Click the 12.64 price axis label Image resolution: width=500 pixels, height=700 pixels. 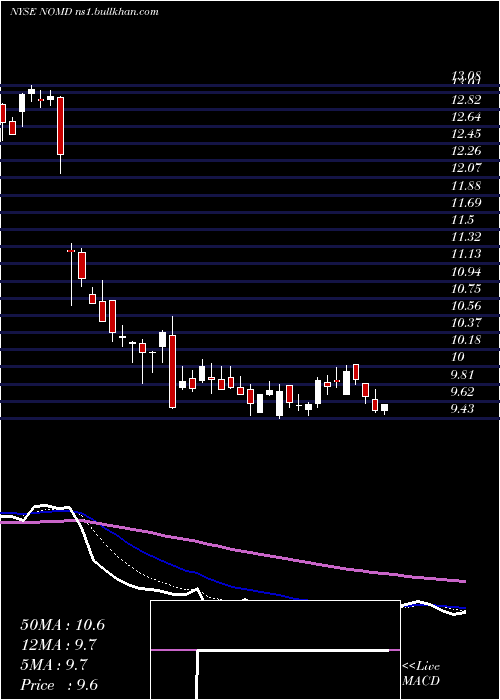pos(466,117)
